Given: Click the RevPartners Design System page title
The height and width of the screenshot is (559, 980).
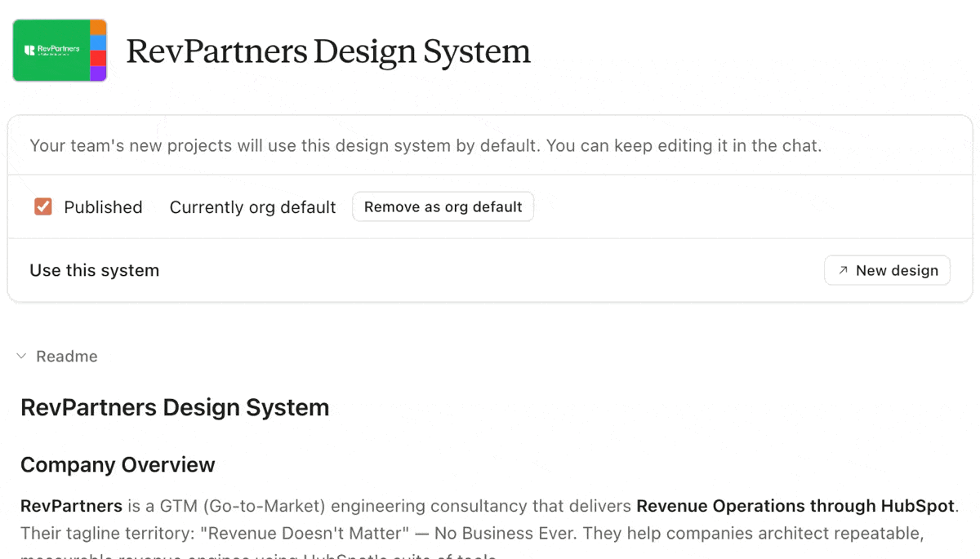Looking at the screenshot, I should tap(328, 51).
